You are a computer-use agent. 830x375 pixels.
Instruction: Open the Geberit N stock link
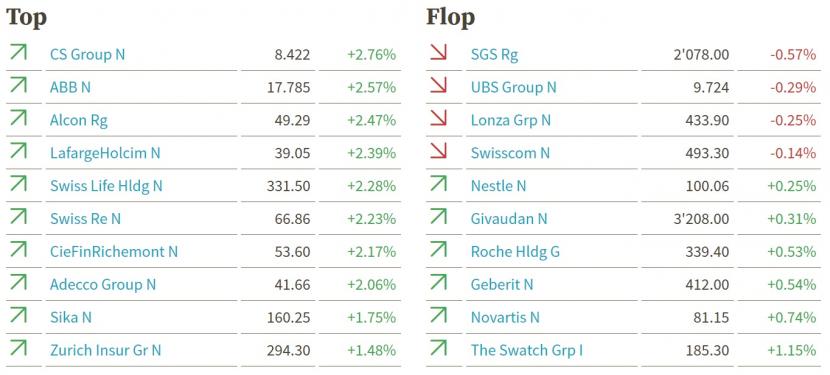[x=502, y=284]
